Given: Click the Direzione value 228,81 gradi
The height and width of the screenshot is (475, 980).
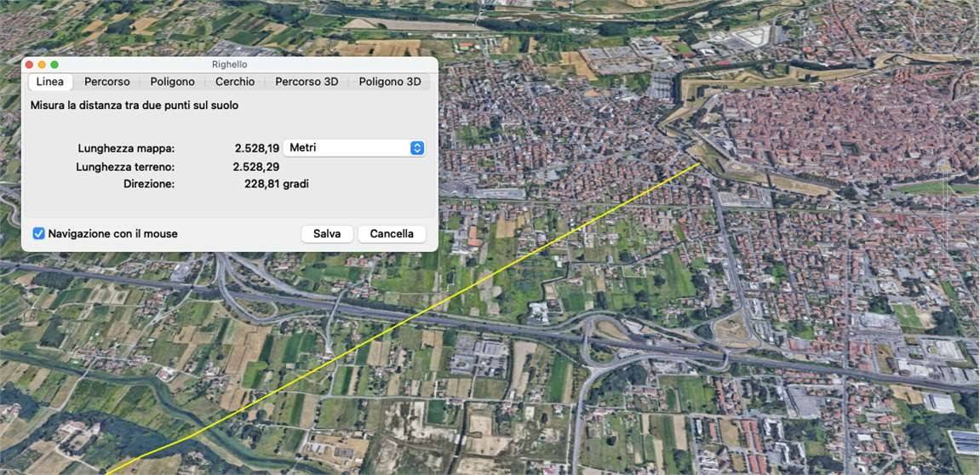Looking at the screenshot, I should click(x=276, y=184).
